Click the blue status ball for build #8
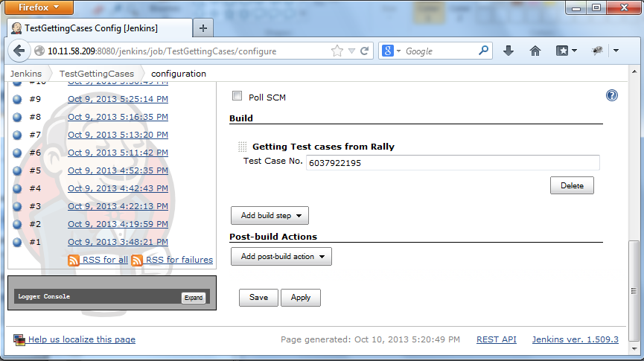 17,117
